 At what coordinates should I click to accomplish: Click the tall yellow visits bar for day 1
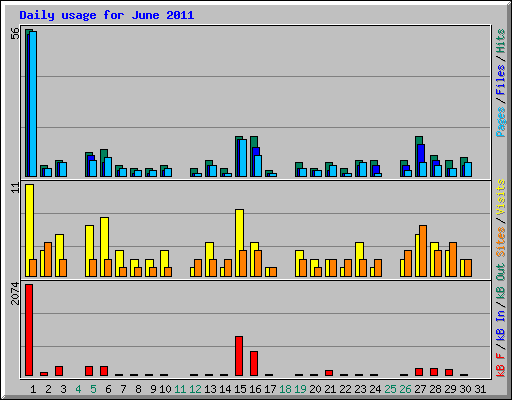click(x=29, y=230)
